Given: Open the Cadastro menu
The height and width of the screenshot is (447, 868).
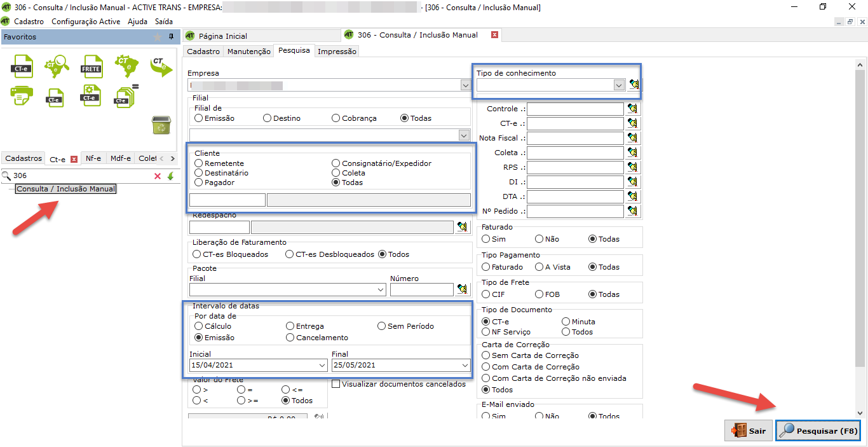Looking at the screenshot, I should (29, 22).
